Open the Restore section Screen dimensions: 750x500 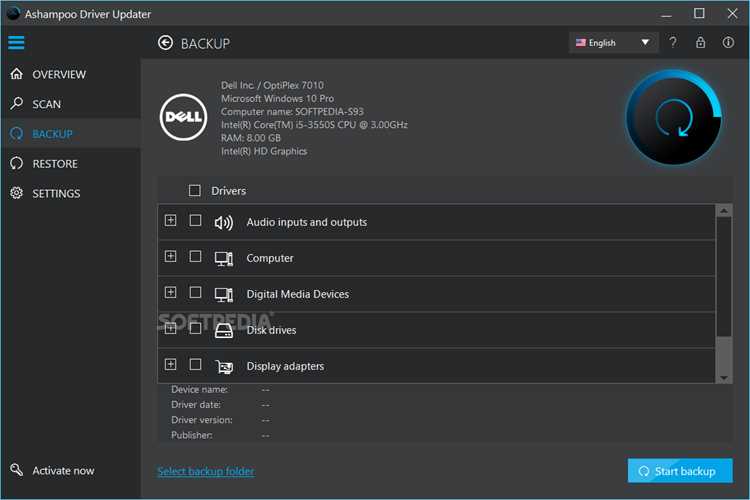[x=71, y=164]
